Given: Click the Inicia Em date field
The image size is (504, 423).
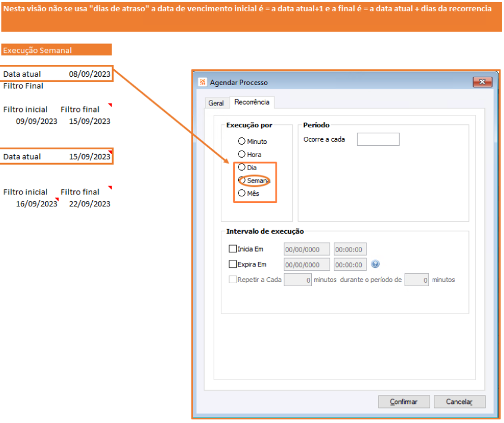Looking at the screenshot, I should 306,249.
